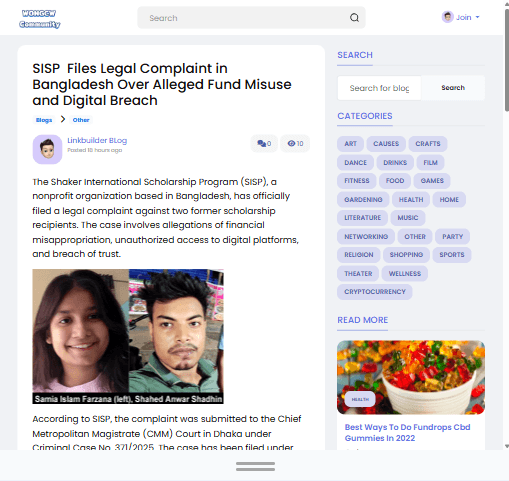Open the article photo of two people
The image size is (509, 481).
(128, 336)
